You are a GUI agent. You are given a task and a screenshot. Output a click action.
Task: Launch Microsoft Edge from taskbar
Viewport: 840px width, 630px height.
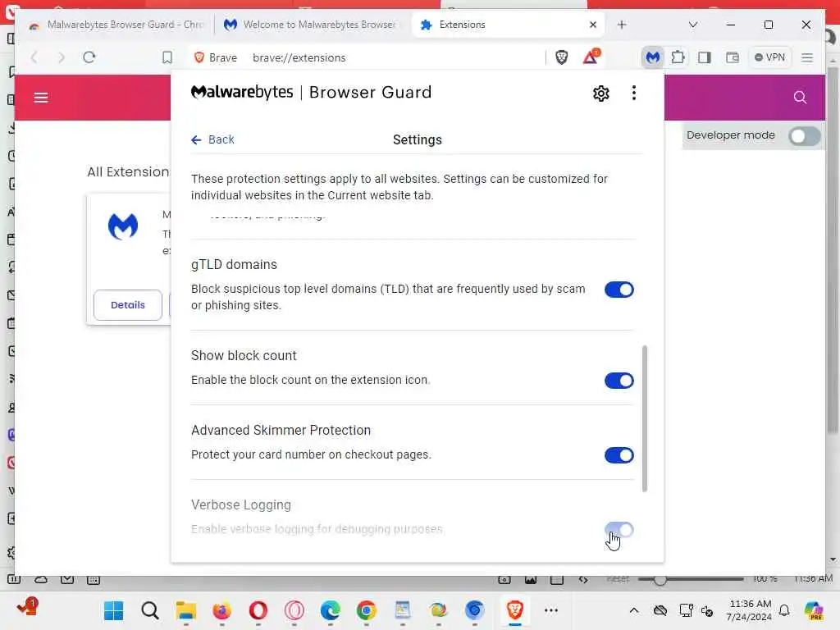[330, 610]
